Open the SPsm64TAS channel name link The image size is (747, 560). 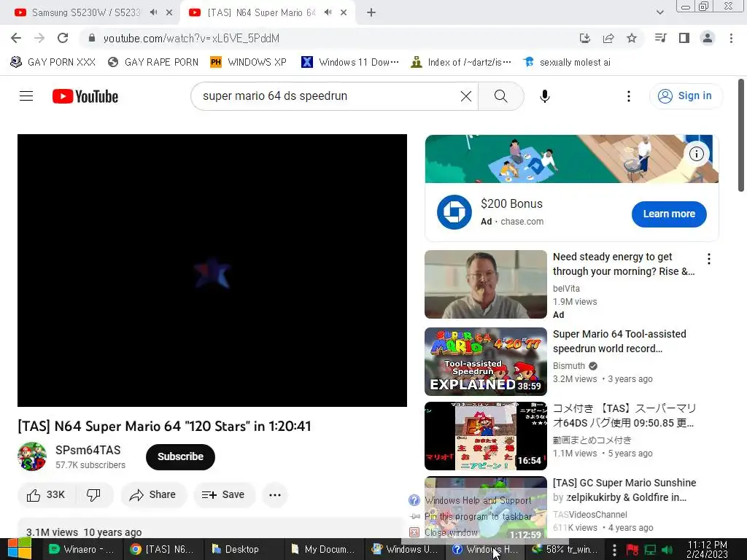tap(88, 450)
